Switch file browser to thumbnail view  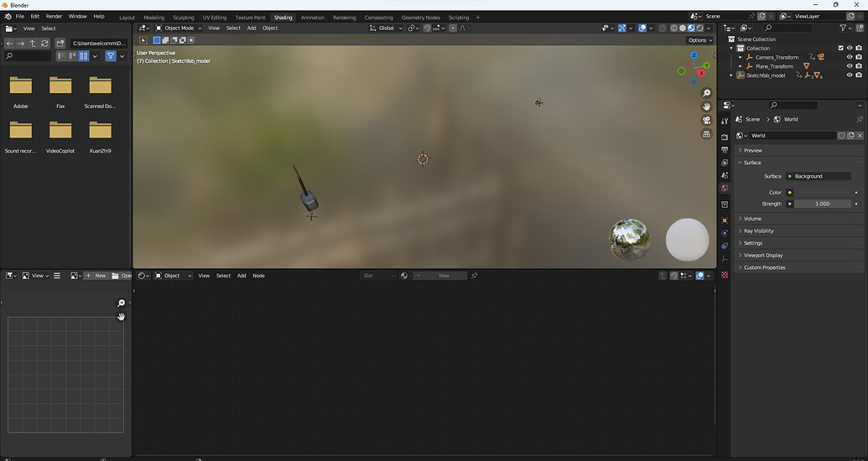[x=84, y=56]
